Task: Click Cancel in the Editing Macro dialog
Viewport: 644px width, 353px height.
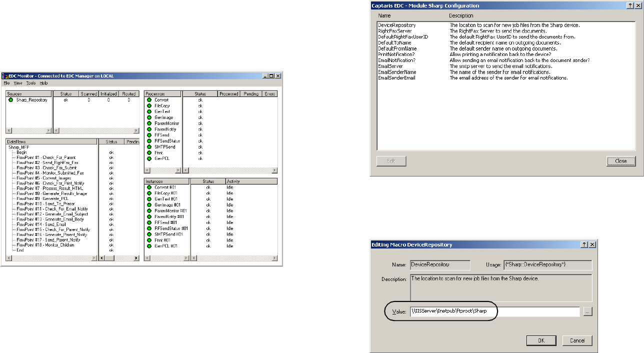Action: coord(576,340)
